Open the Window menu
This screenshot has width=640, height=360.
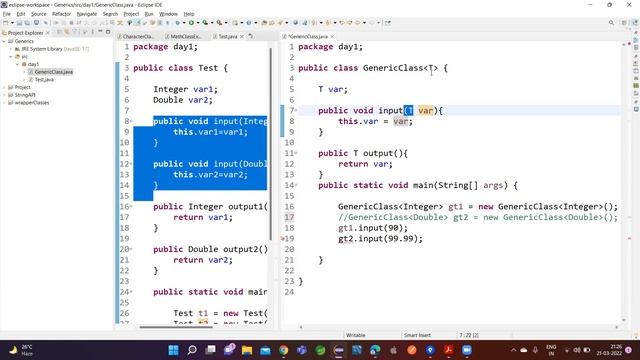click(x=168, y=14)
